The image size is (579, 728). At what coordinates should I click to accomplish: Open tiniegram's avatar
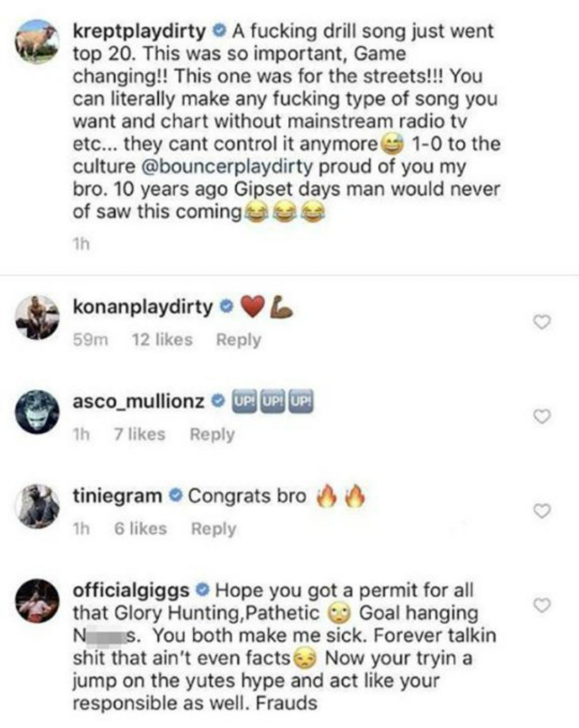pyautogui.click(x=37, y=506)
